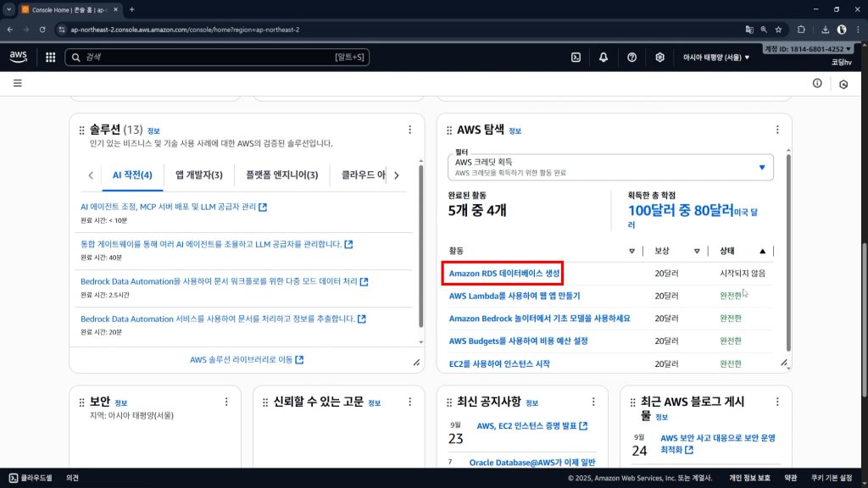
Task: Open a new browser tab
Action: [x=131, y=9]
